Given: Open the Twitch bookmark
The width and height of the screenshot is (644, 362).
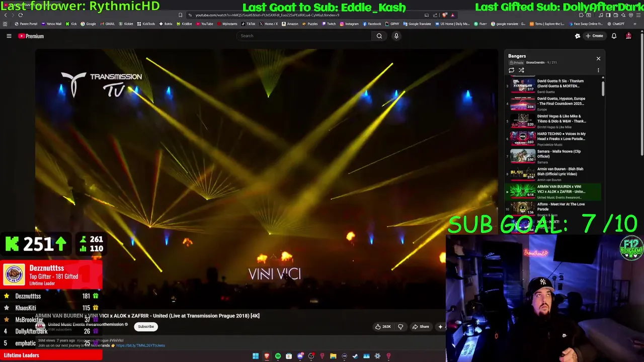Looking at the screenshot, I should click(x=329, y=24).
